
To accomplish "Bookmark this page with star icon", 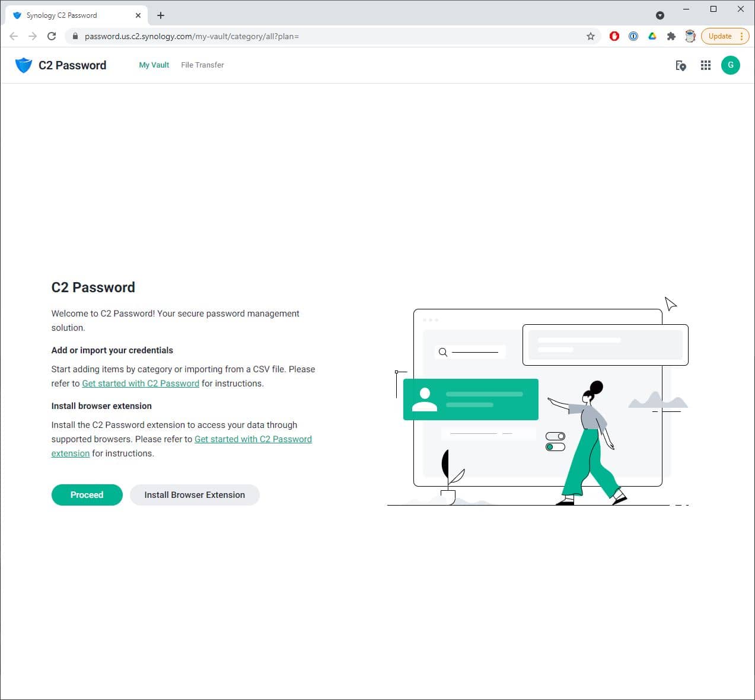I will point(591,36).
